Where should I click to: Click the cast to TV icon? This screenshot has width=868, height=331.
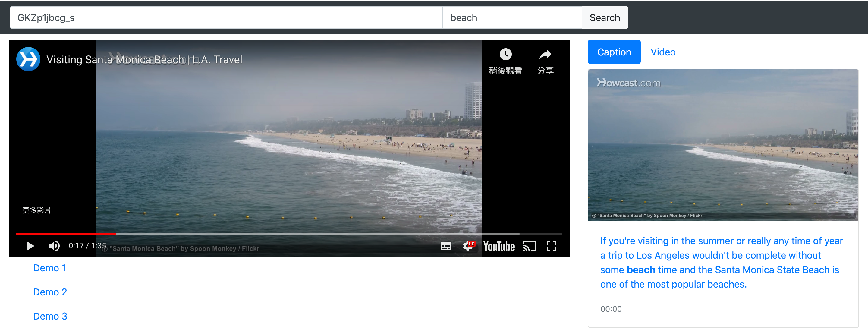point(529,246)
